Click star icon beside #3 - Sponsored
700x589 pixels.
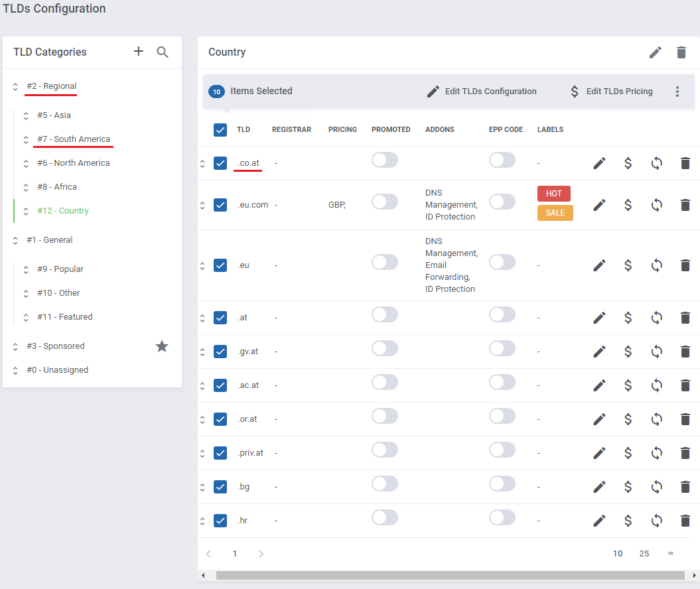point(162,346)
